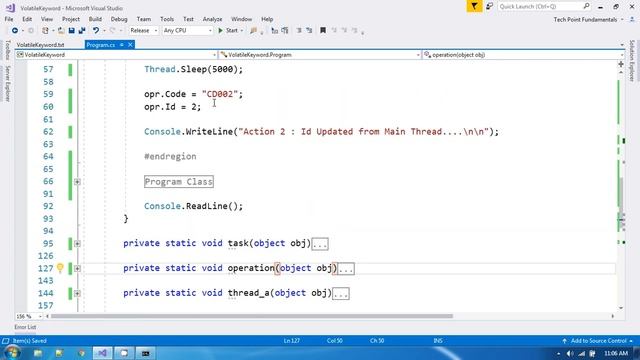Click the Navigate Forward toolbar icon
Viewport: 640px width, 360px height.
coord(31,31)
